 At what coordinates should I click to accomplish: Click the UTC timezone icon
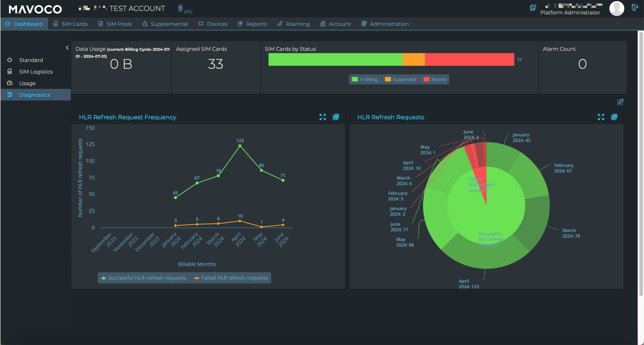(180, 8)
